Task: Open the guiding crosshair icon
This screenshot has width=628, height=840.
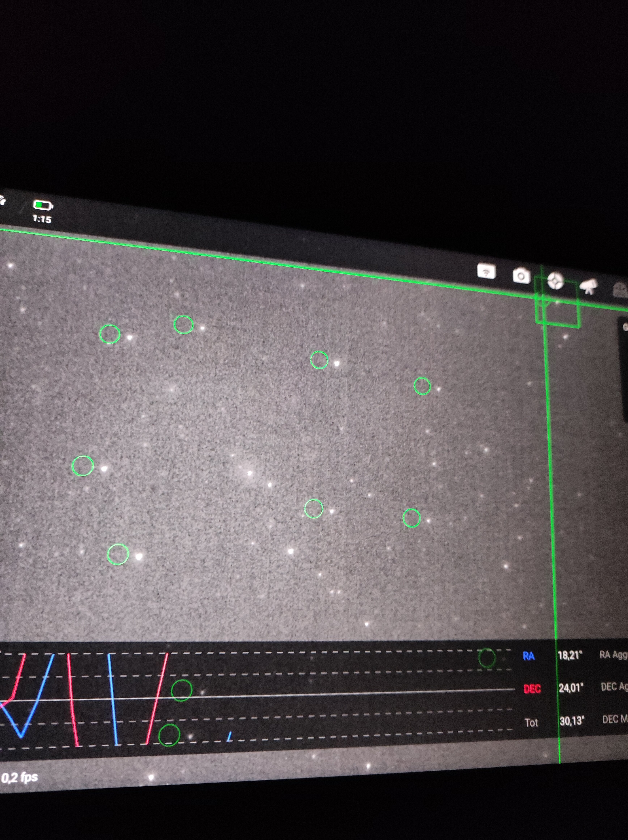Action: tap(555, 281)
